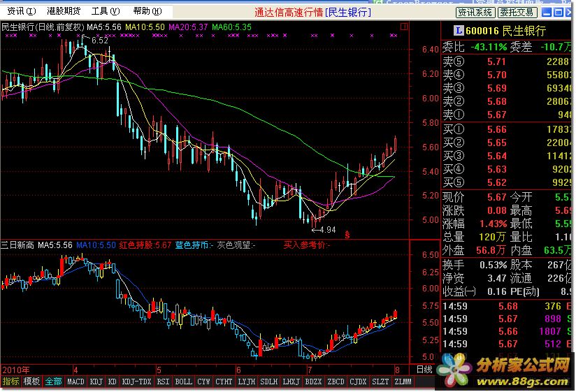Click the 14:59 trade row priced 5.68
The width and height of the screenshot is (576, 392).
pyautogui.click(x=507, y=306)
